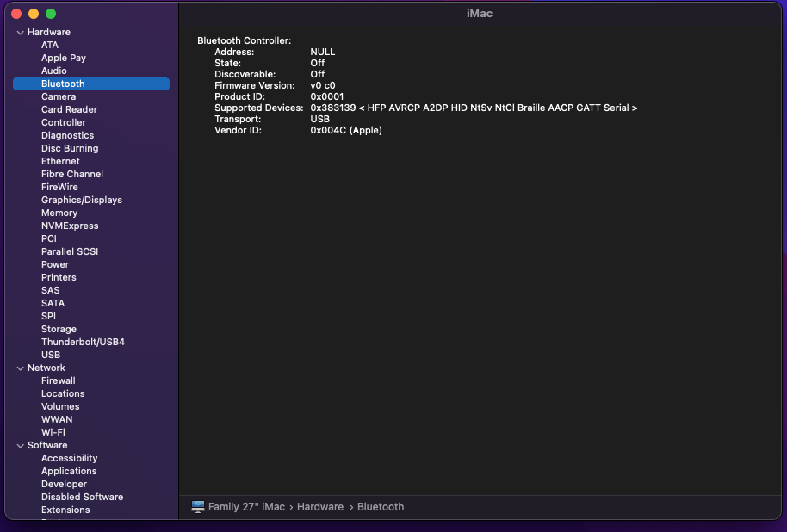The height and width of the screenshot is (532, 787).
Task: Select Diagnostics in the sidebar
Action: pyautogui.click(x=67, y=135)
